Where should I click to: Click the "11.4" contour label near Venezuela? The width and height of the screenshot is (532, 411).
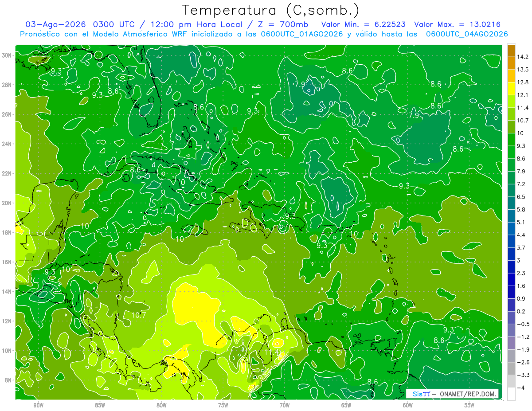[x=271, y=352]
